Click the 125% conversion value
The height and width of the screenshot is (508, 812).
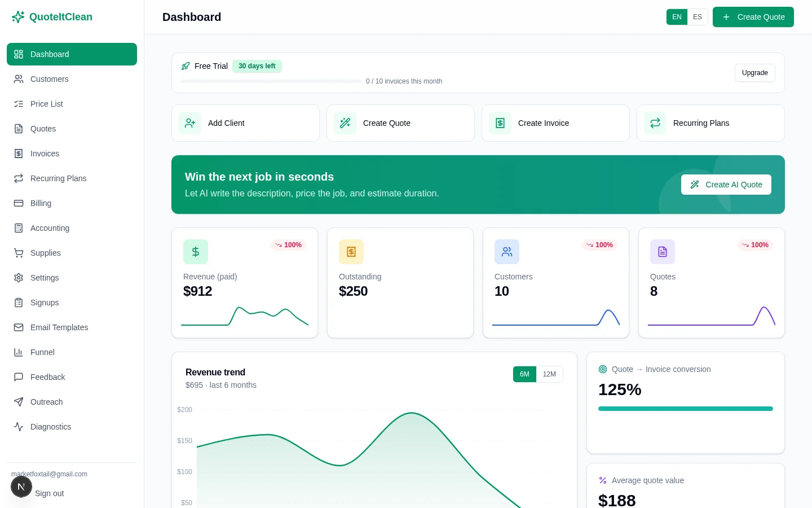pos(620,389)
